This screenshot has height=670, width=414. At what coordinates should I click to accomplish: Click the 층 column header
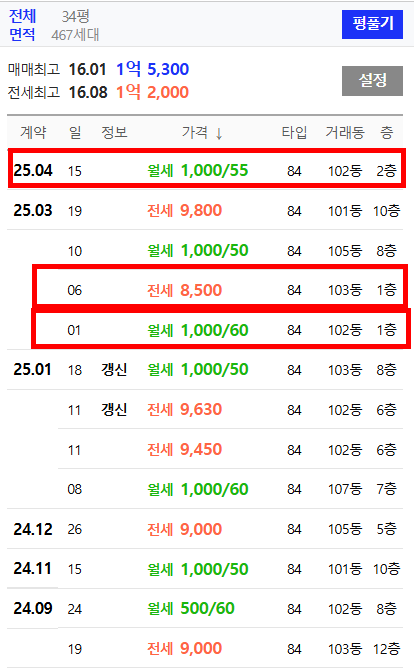pyautogui.click(x=387, y=132)
